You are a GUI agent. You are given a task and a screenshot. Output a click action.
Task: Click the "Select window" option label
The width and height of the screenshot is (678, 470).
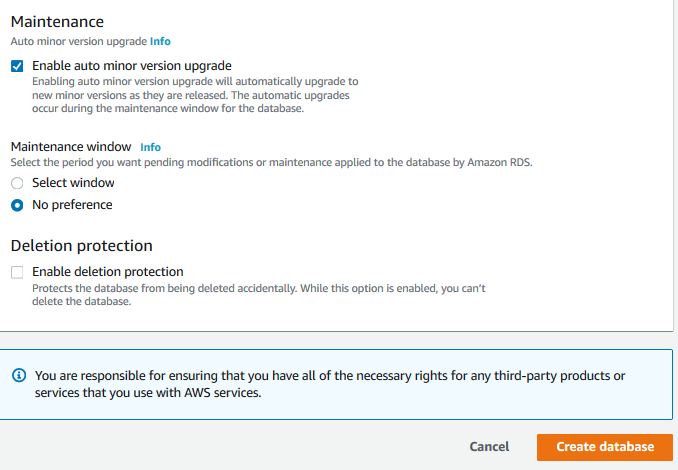(73, 183)
